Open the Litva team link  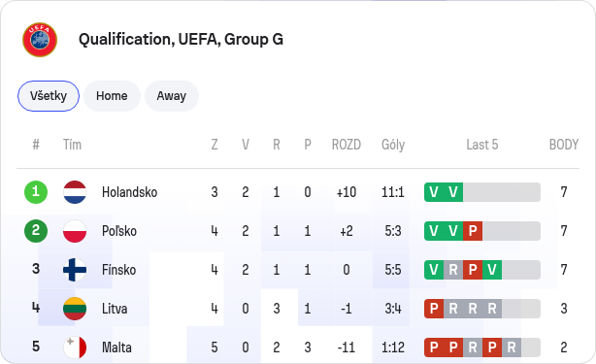click(115, 309)
